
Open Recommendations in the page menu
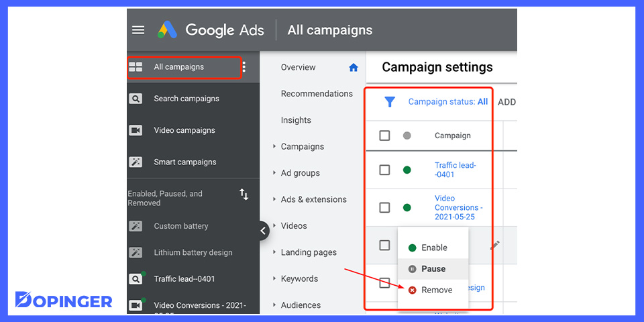[x=317, y=94]
